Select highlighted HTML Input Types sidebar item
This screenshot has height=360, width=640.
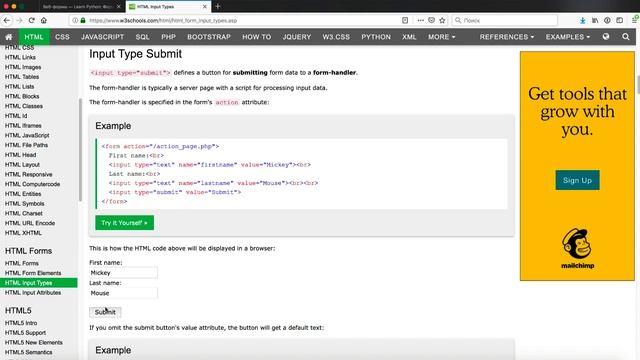(x=39, y=283)
